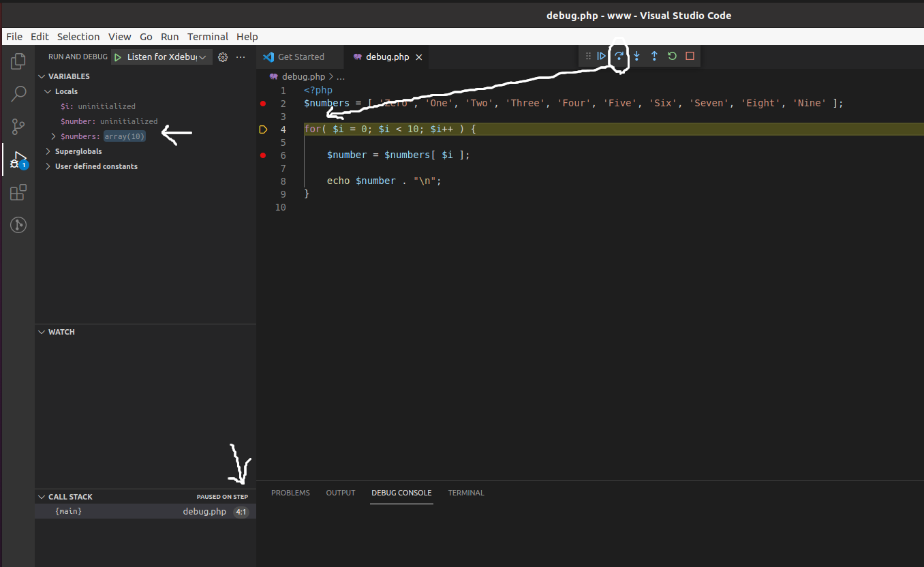Close the debug.php editor tab
Screen dimensions: 924x567
point(419,57)
